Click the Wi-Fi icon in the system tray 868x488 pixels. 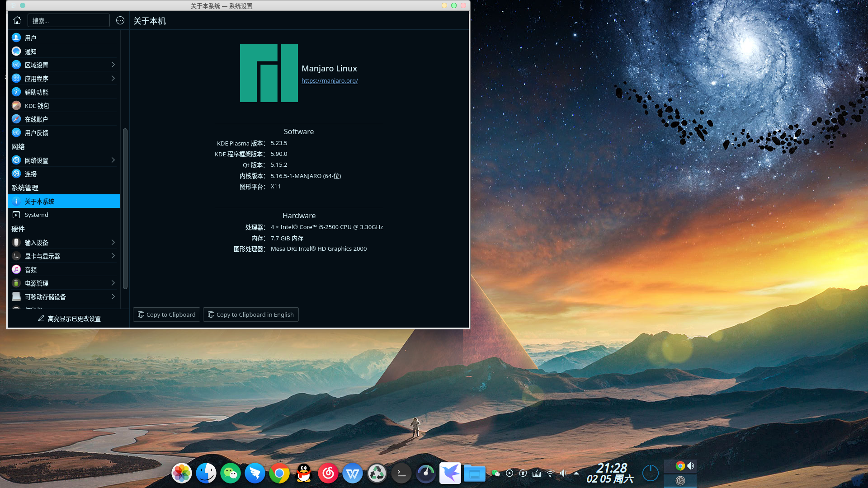(x=550, y=473)
